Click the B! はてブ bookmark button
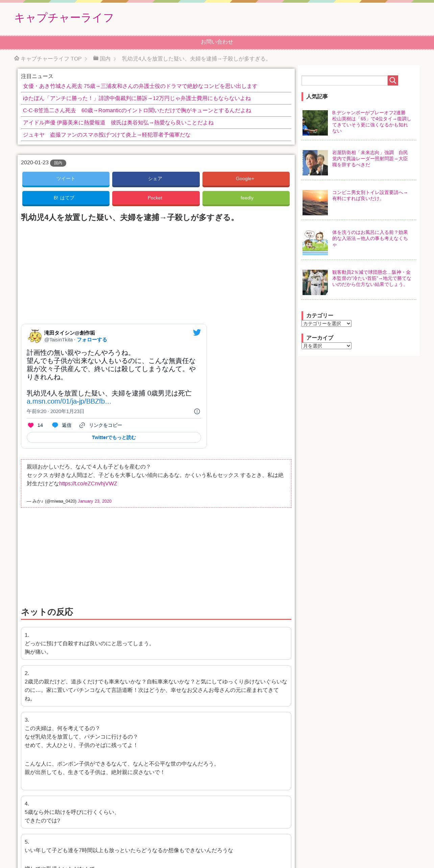The width and height of the screenshot is (434, 868). point(66,198)
